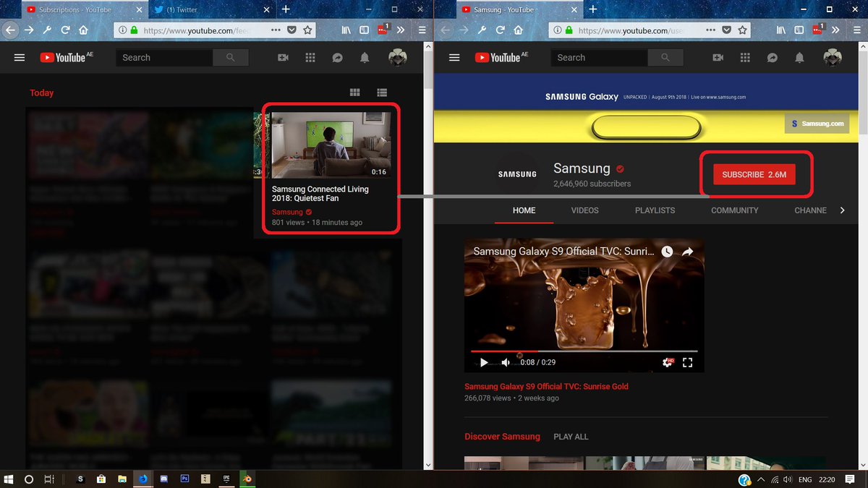Show hidden system tray icons
Viewport: 868px width, 488px height.
coord(760,479)
